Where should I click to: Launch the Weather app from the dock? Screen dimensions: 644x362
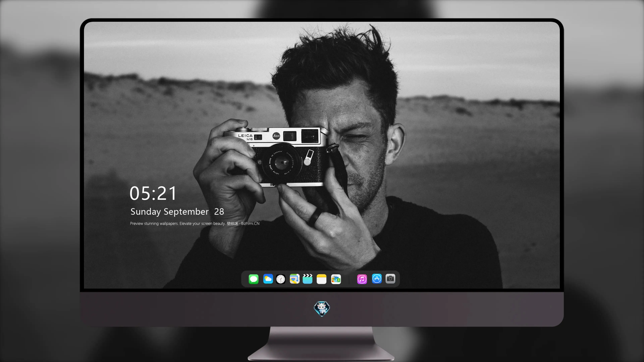268,279
